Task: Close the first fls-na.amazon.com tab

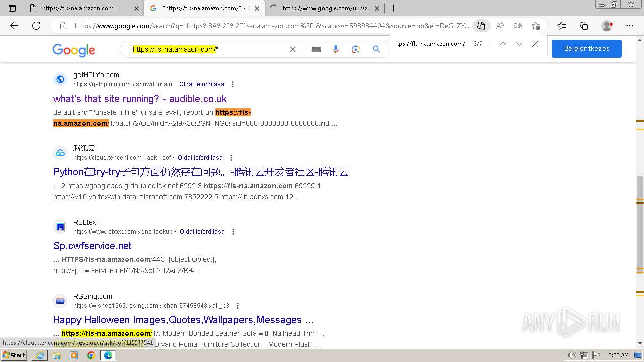Action: click(136, 8)
